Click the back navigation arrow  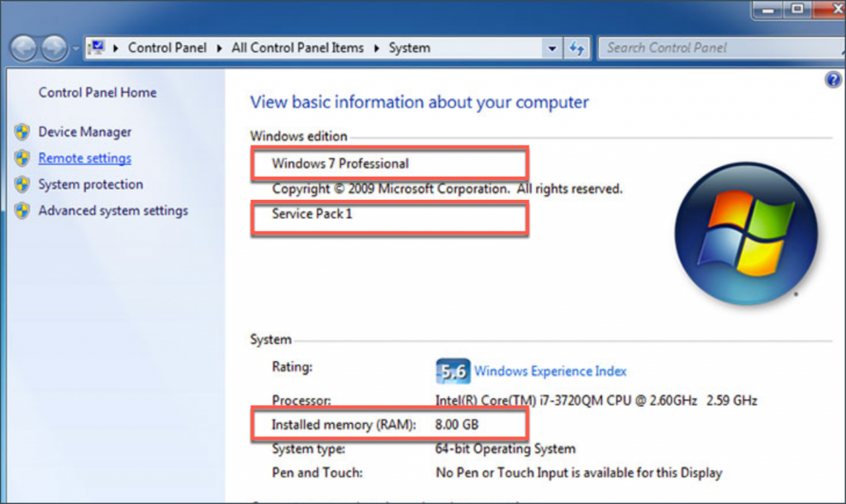click(x=24, y=47)
